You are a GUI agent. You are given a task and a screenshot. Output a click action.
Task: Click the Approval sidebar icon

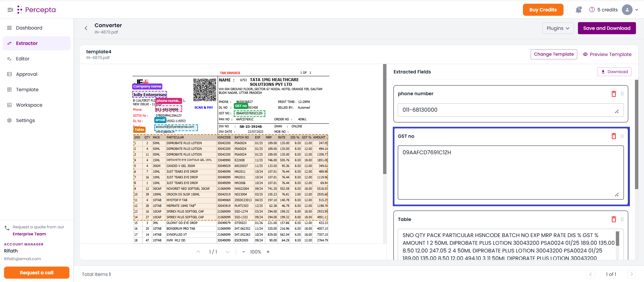pyautogui.click(x=9, y=74)
